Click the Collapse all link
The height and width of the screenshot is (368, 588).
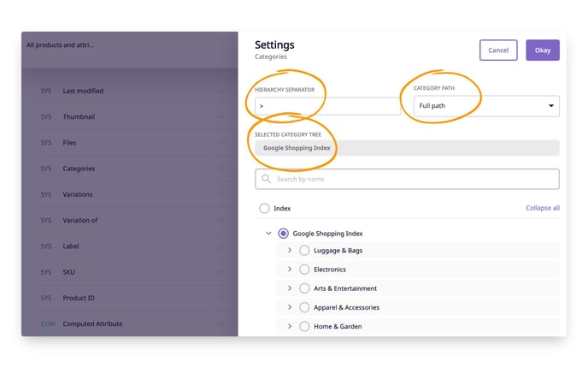tap(542, 208)
